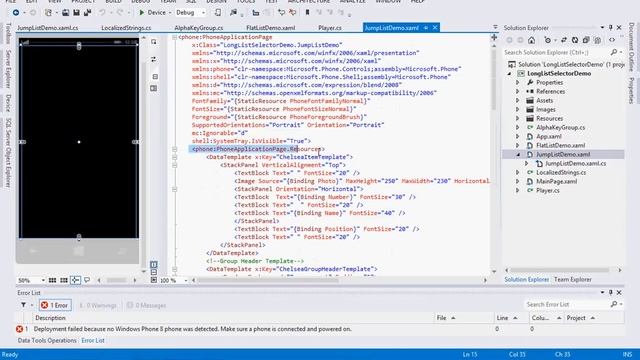Click View Code icon in Solution Explorer
This screenshot has width=640, height=360.
click(x=612, y=40)
